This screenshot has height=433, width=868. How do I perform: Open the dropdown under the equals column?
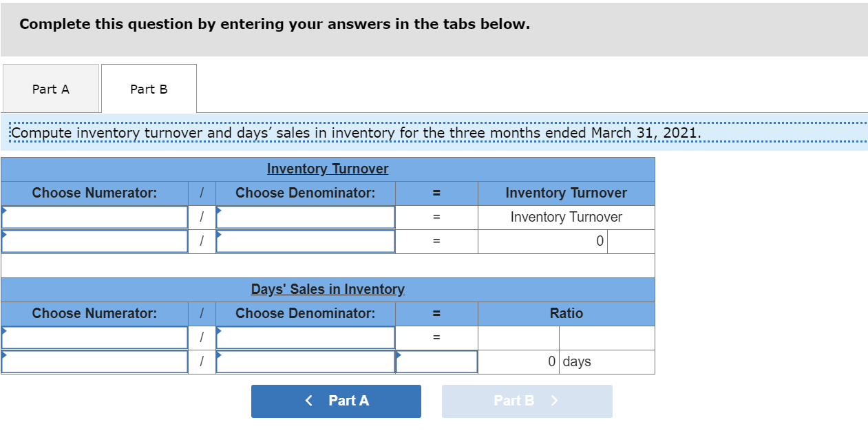pyautogui.click(x=436, y=361)
